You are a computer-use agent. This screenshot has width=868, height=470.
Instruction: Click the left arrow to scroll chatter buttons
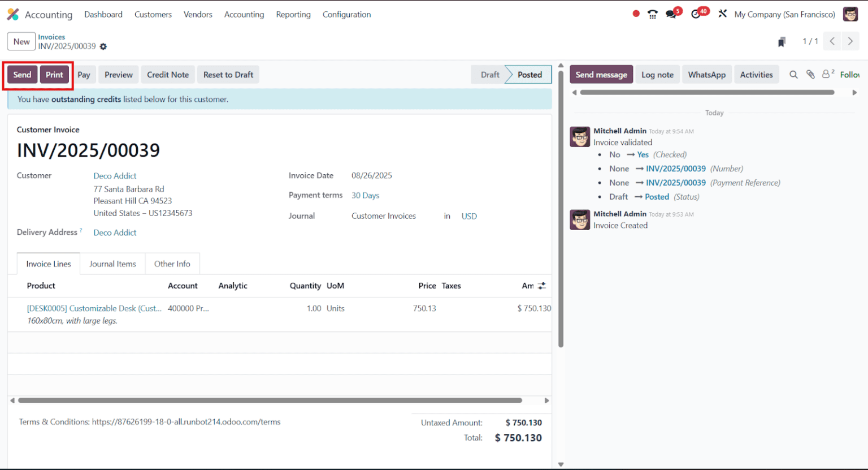tap(575, 92)
